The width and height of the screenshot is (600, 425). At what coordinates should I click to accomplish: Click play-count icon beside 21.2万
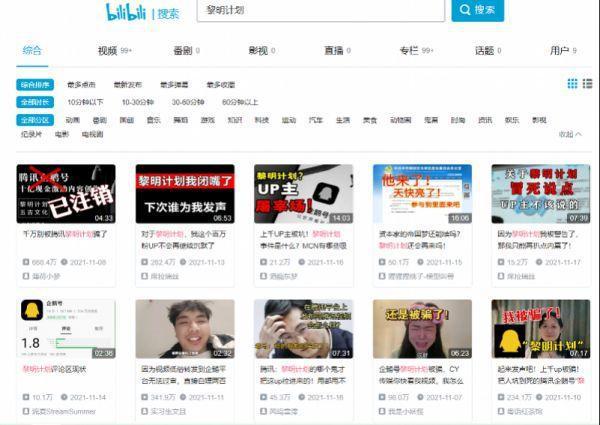[263, 262]
